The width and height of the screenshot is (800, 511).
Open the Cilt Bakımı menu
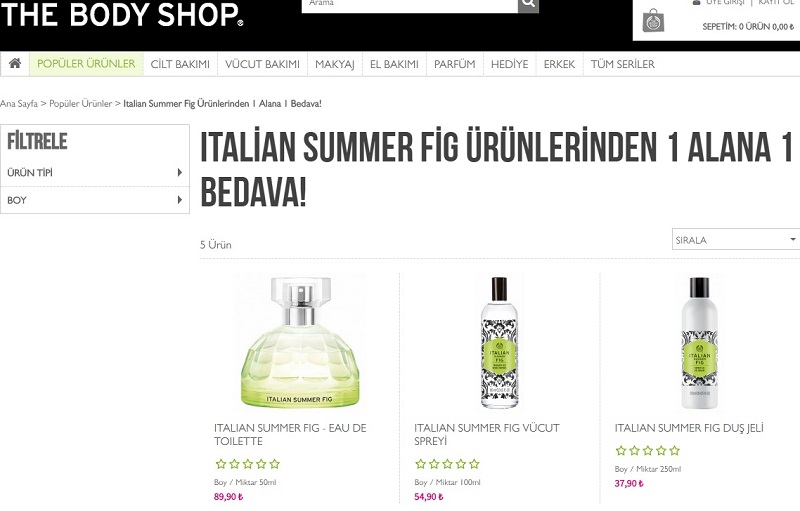pyautogui.click(x=180, y=64)
